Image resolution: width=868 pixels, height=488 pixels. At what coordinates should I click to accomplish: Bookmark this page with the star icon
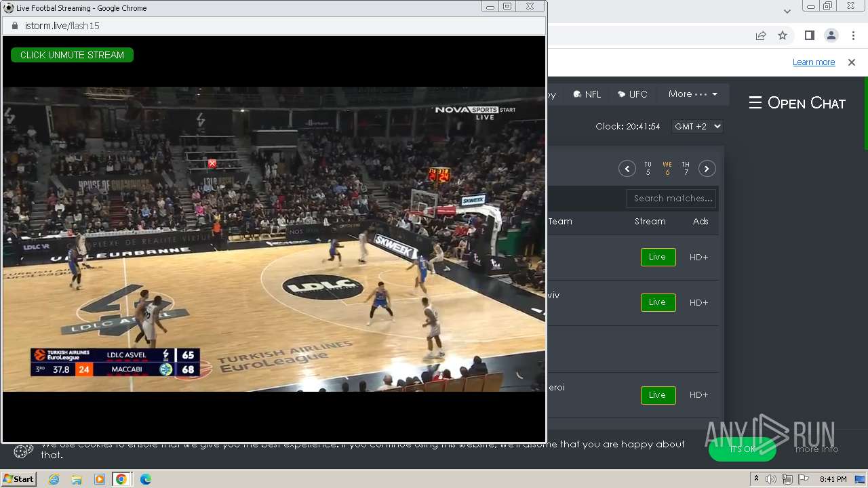pyautogui.click(x=783, y=35)
